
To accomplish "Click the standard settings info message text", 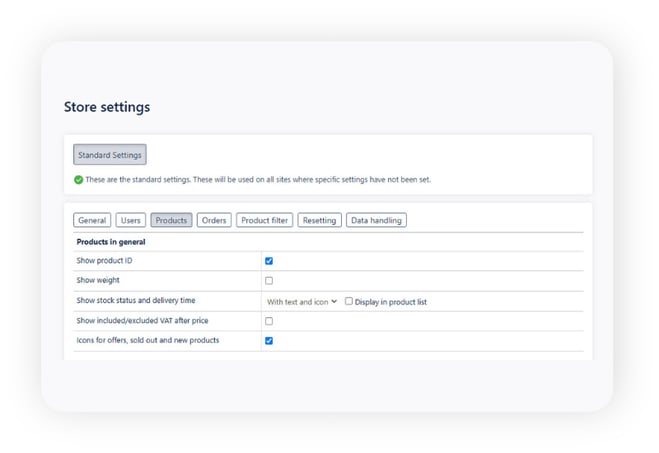I will 258,180.
